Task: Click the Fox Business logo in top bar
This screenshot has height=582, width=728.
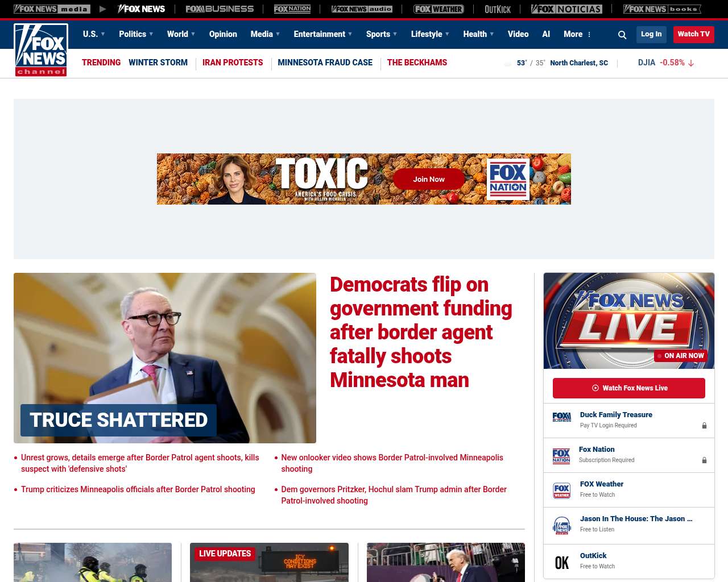Action: [220, 9]
